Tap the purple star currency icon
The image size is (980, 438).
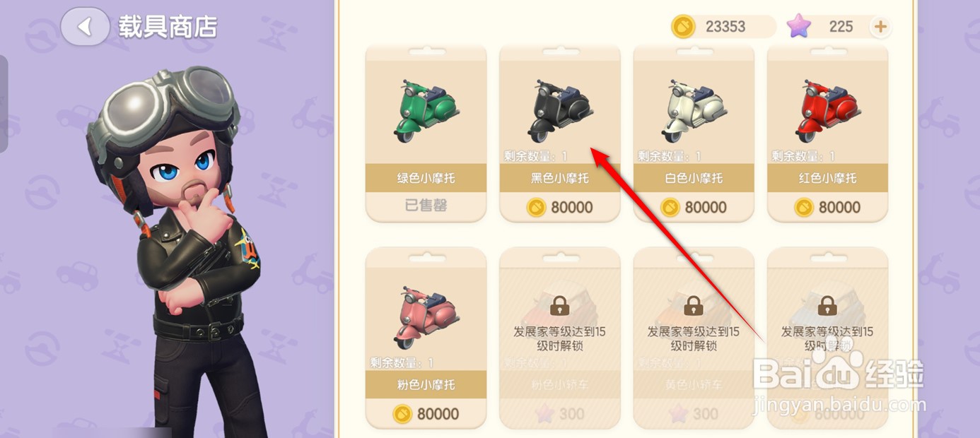pyautogui.click(x=799, y=27)
